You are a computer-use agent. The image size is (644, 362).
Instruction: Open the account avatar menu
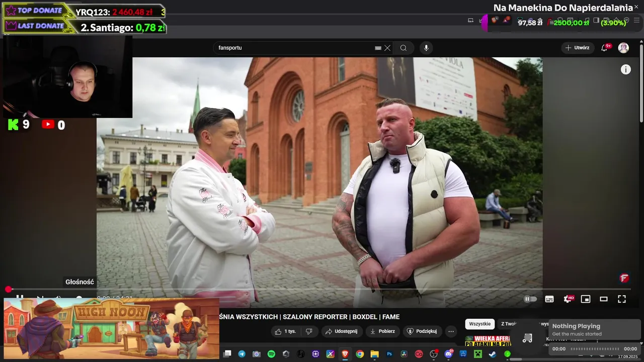(x=623, y=48)
